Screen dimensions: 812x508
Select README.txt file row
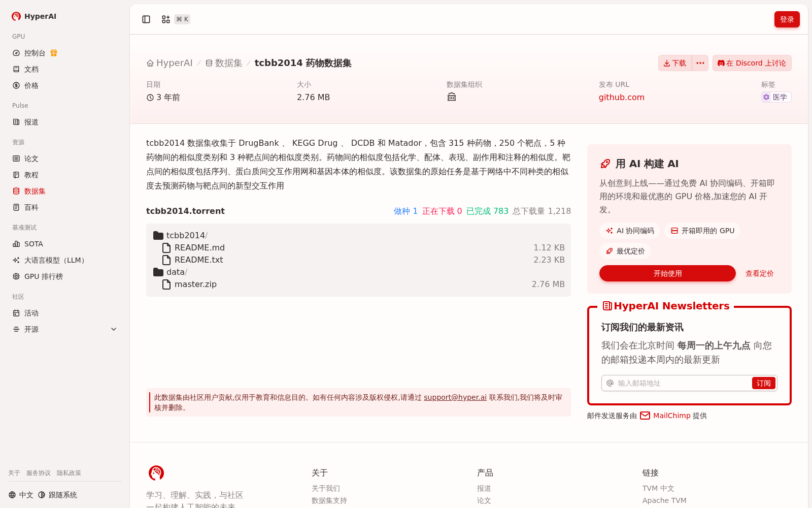pyautogui.click(x=358, y=260)
